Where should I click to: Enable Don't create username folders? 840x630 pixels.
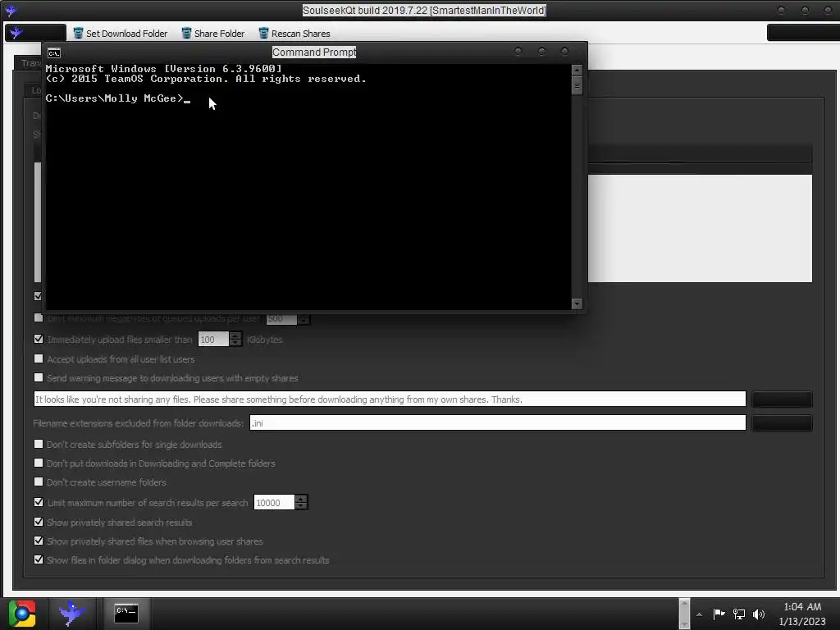[39, 482]
